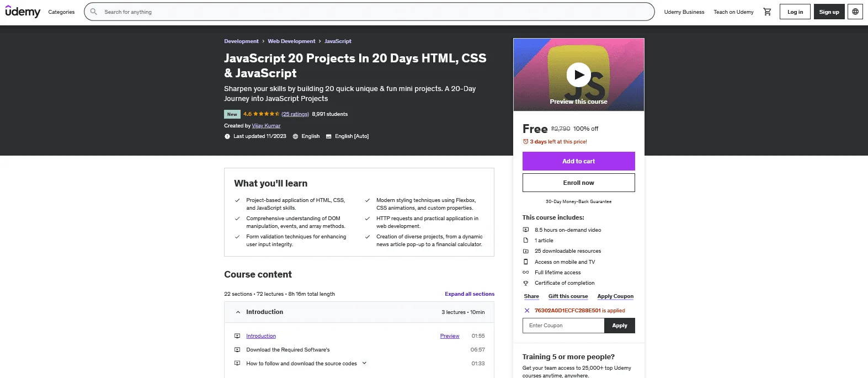Image resolution: width=868 pixels, height=378 pixels.
Task: Open the 25 ratings link
Action: click(x=295, y=114)
